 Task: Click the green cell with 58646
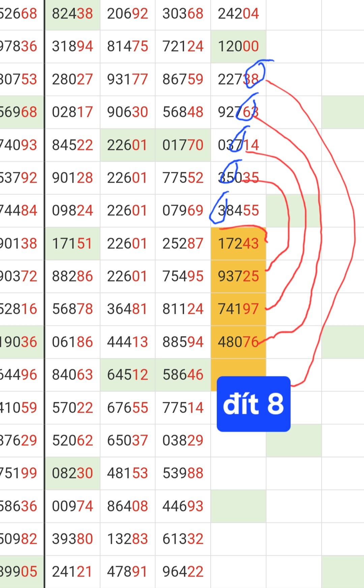pyautogui.click(x=183, y=375)
